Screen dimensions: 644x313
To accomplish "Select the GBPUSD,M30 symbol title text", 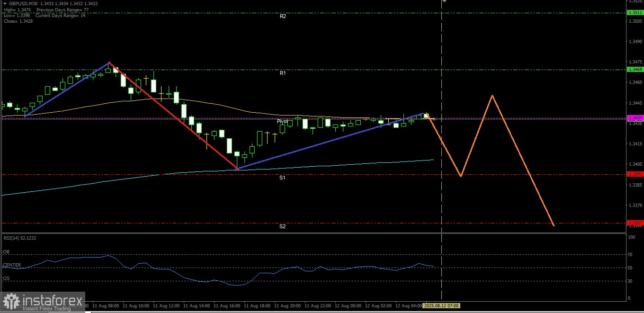I will pos(24,3).
